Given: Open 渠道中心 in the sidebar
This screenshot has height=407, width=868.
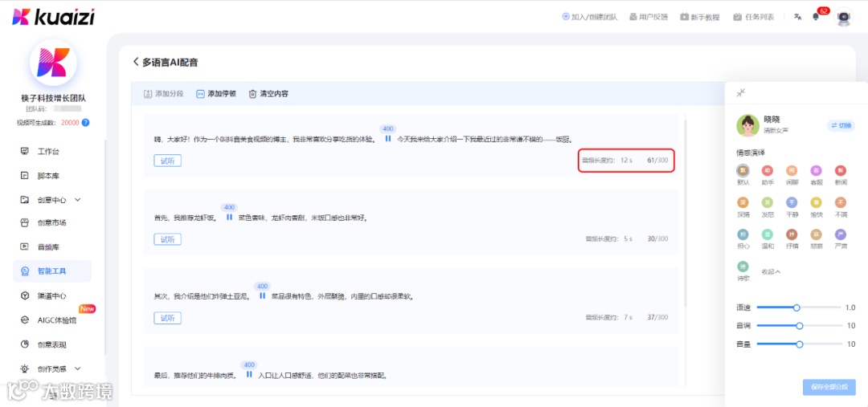Looking at the screenshot, I should click(x=51, y=296).
